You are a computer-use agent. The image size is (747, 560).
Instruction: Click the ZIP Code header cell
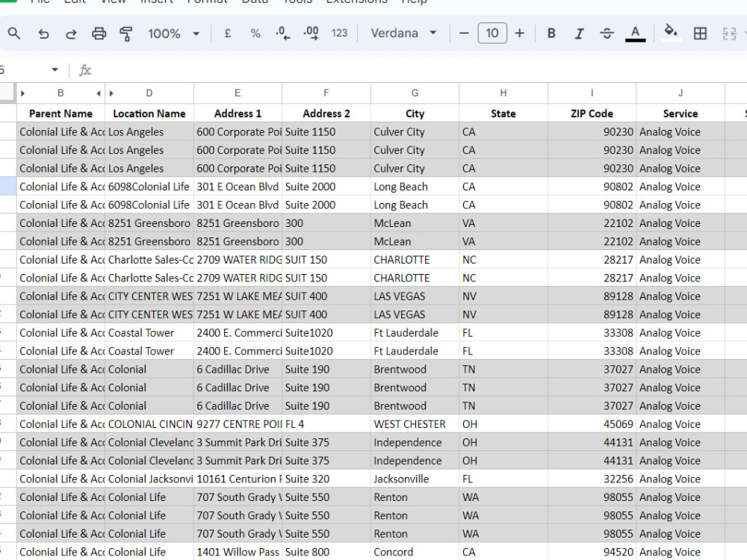point(592,113)
